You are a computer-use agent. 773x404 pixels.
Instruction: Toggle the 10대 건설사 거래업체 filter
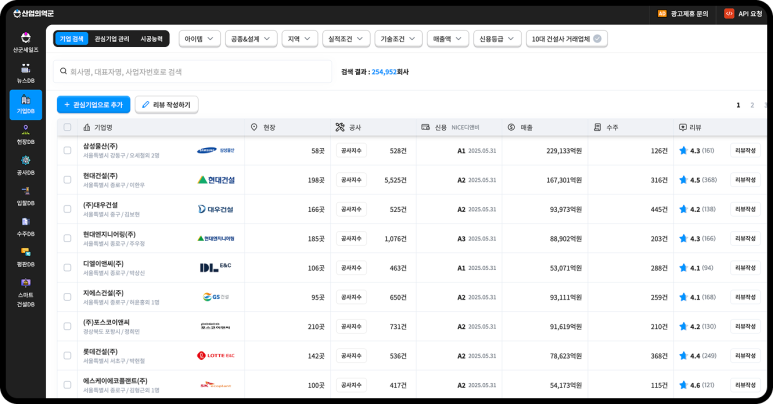point(566,38)
